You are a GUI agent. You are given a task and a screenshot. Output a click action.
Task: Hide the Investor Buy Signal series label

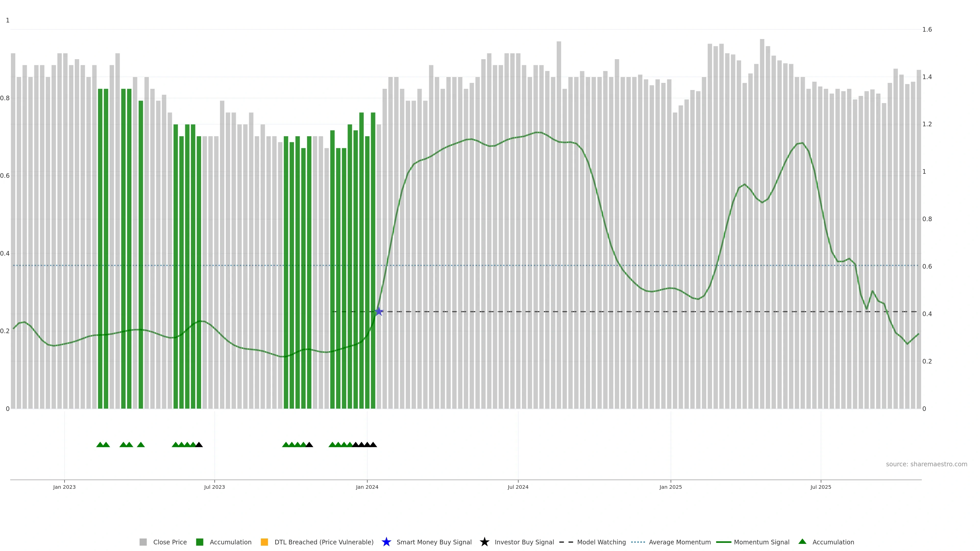click(524, 542)
